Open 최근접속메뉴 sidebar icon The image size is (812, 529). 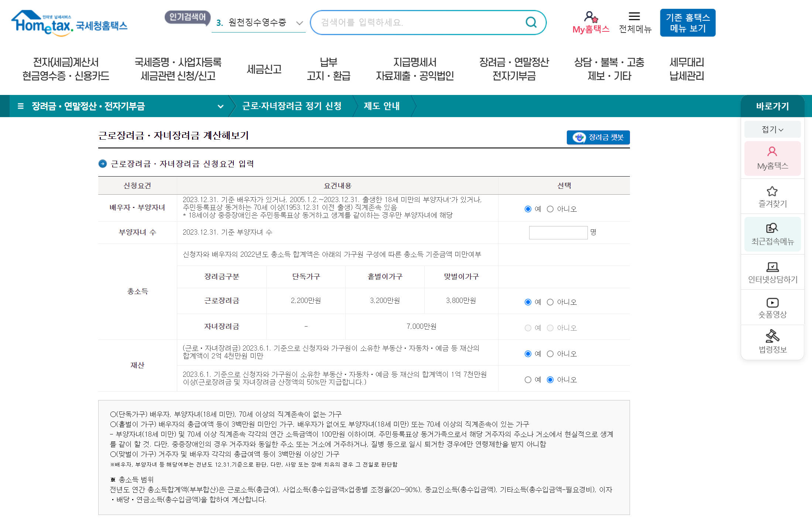tap(772, 228)
